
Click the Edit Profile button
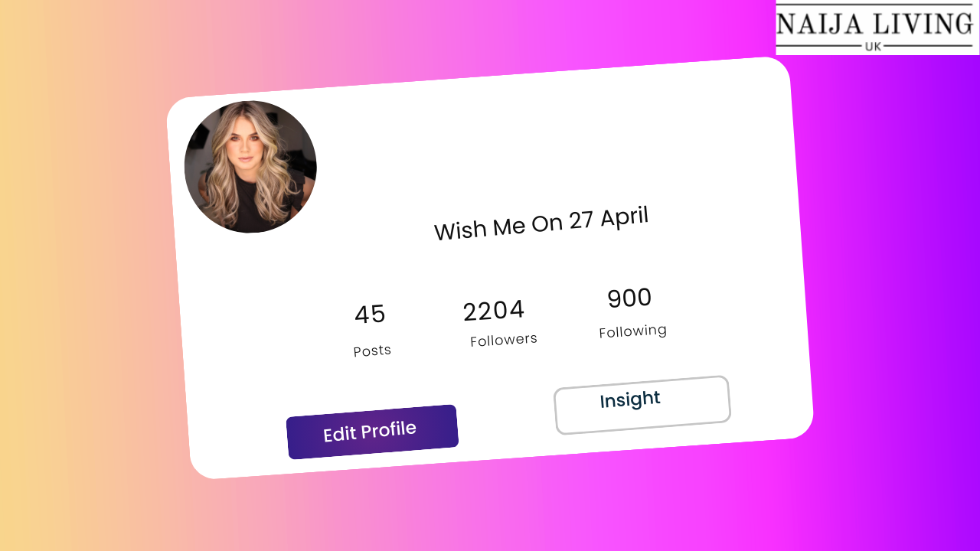click(x=372, y=432)
